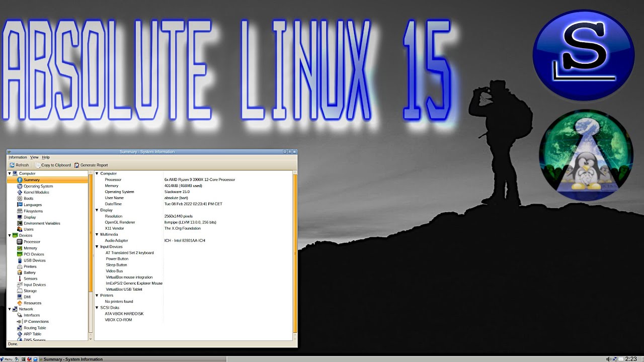Image resolution: width=644 pixels, height=362 pixels.
Task: Select 'The X.Org Foundation' vendor value
Action: (x=183, y=228)
